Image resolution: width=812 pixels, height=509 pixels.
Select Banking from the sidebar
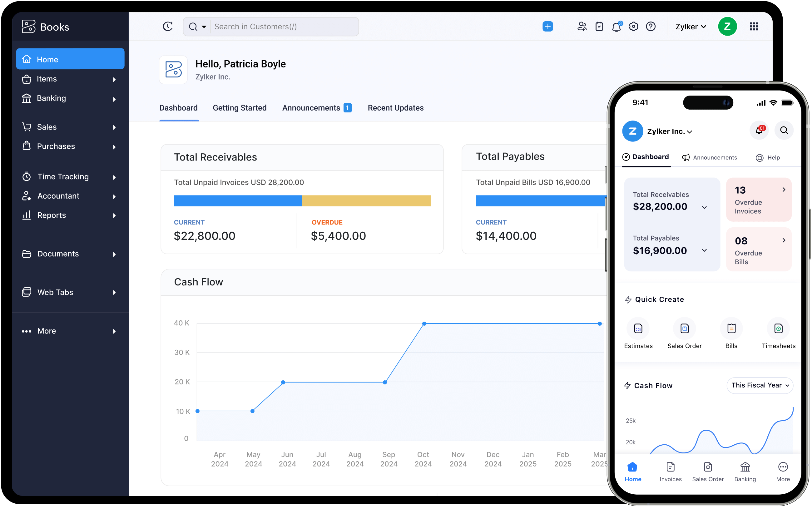(51, 98)
